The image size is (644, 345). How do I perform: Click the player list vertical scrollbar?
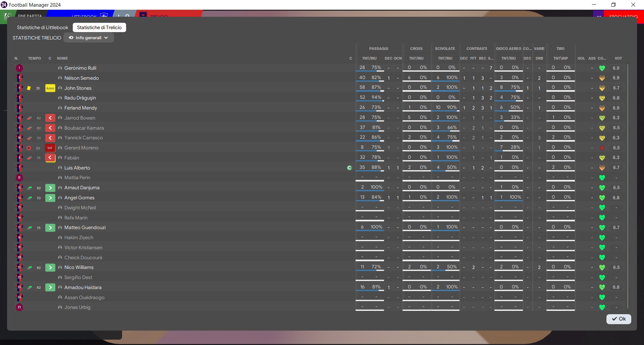click(628, 186)
